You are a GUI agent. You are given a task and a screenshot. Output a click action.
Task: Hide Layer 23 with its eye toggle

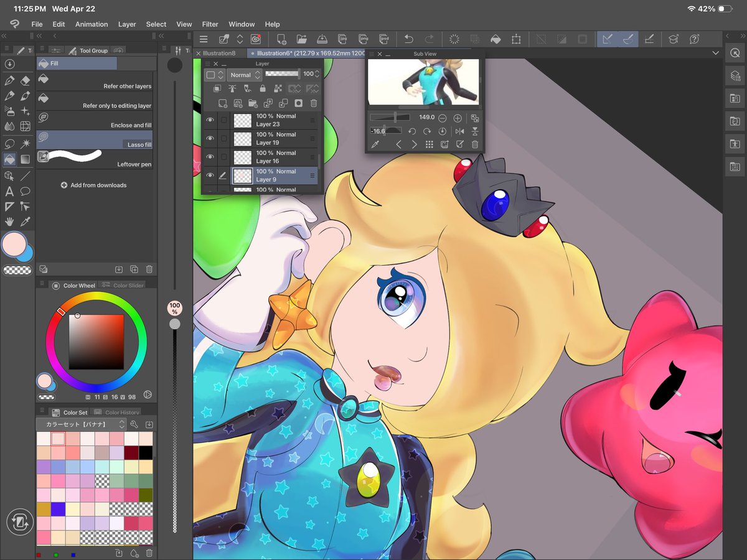(209, 119)
